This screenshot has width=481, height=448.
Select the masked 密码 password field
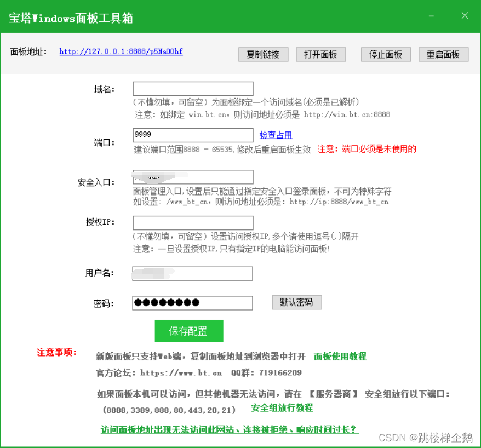(192, 302)
